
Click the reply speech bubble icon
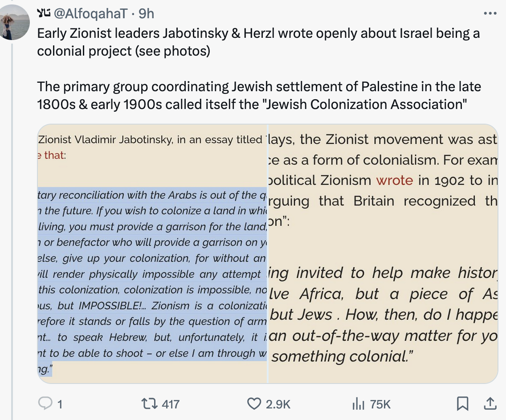coord(45,404)
